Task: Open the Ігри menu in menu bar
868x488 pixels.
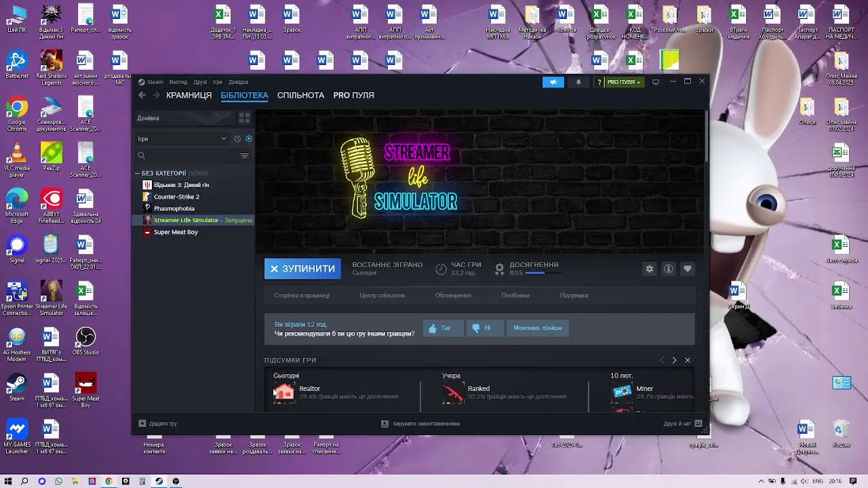Action: [x=218, y=82]
